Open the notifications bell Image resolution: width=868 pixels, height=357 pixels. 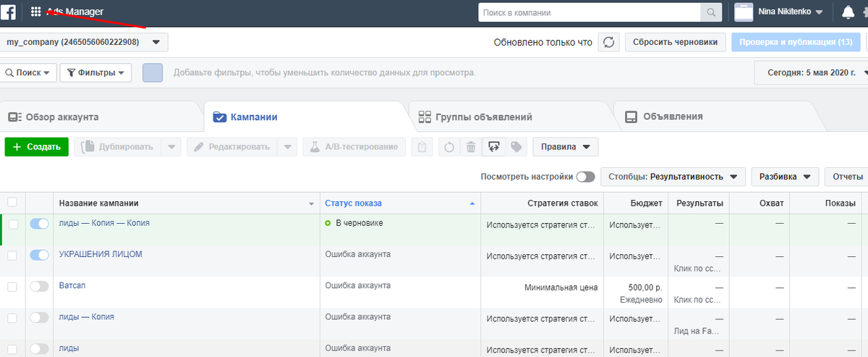tap(848, 12)
